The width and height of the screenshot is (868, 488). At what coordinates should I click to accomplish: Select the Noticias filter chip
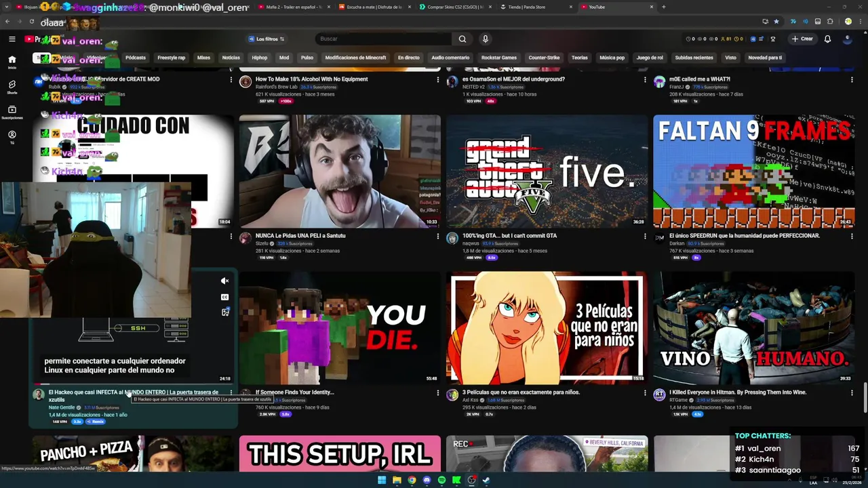pos(231,58)
